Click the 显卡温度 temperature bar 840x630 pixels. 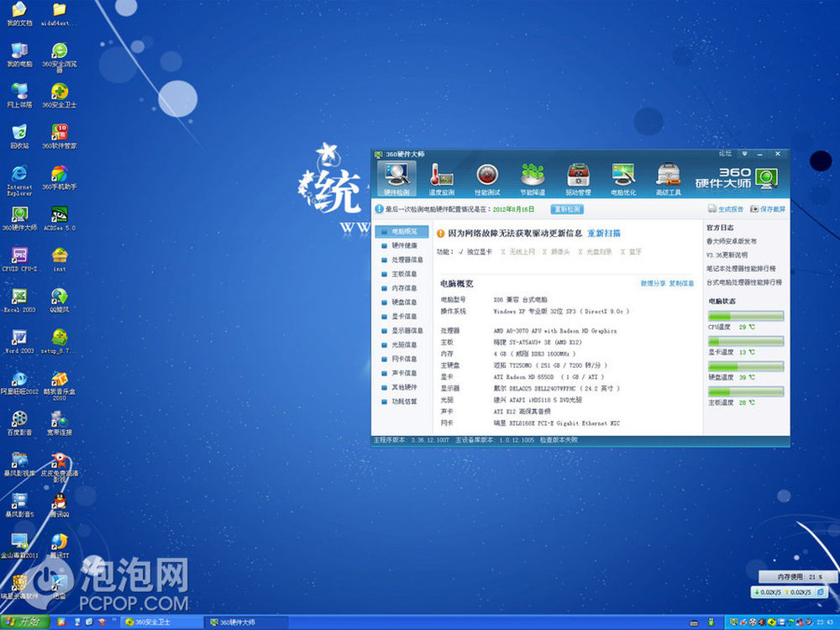[x=746, y=341]
